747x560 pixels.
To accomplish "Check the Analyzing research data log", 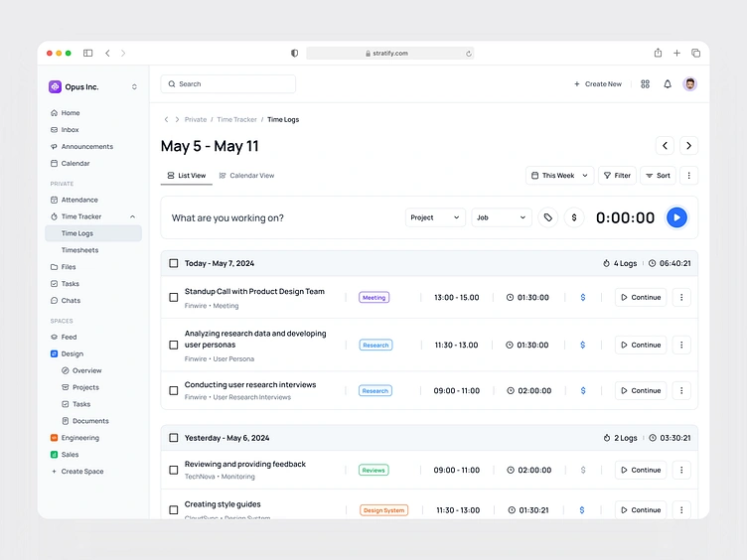I will coord(174,345).
